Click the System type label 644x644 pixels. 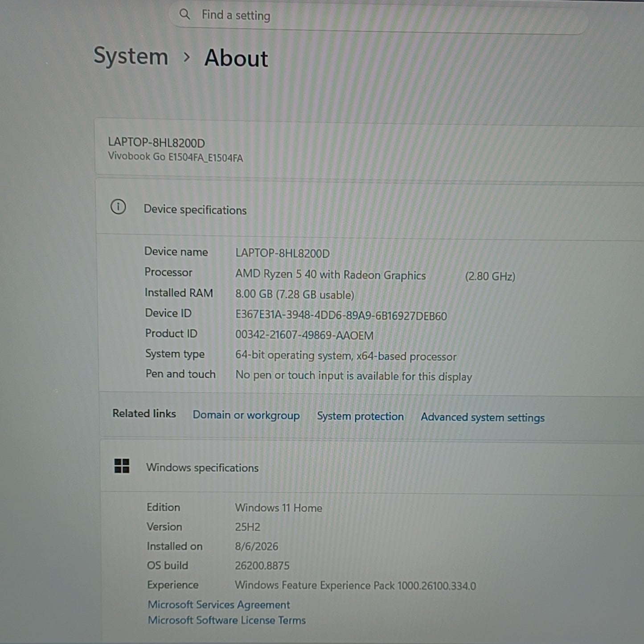point(175,354)
